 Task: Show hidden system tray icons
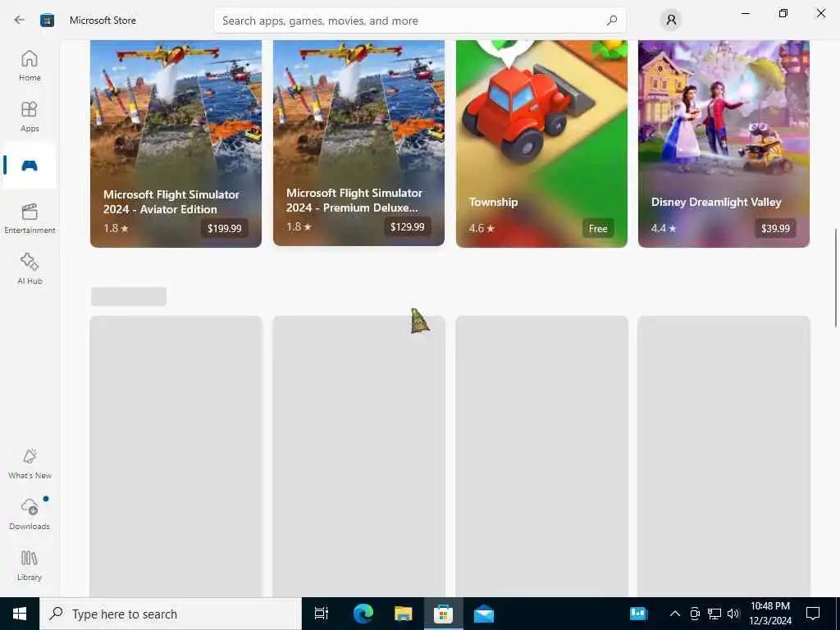(x=675, y=614)
